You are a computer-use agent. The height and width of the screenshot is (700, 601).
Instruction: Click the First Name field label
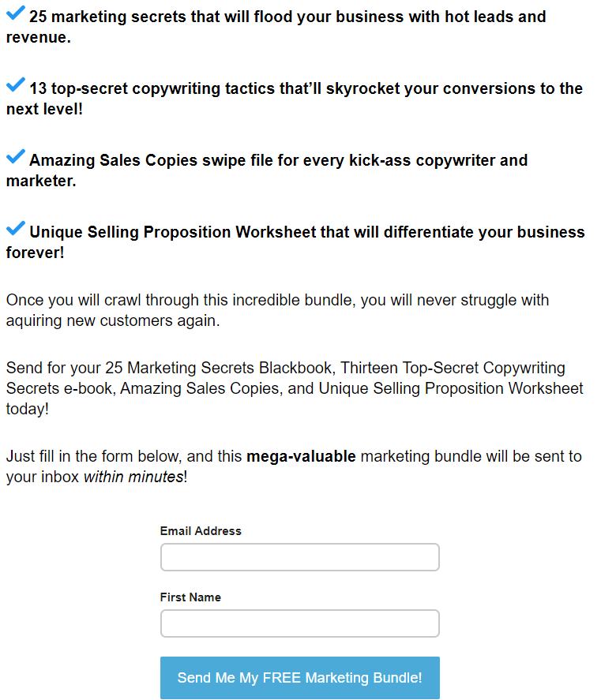pyautogui.click(x=190, y=597)
